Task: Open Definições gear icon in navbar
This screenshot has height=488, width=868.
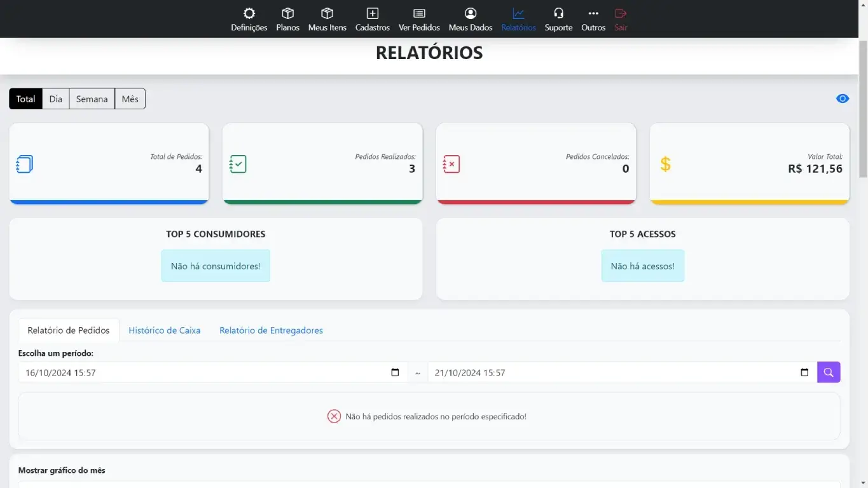Action: [249, 14]
